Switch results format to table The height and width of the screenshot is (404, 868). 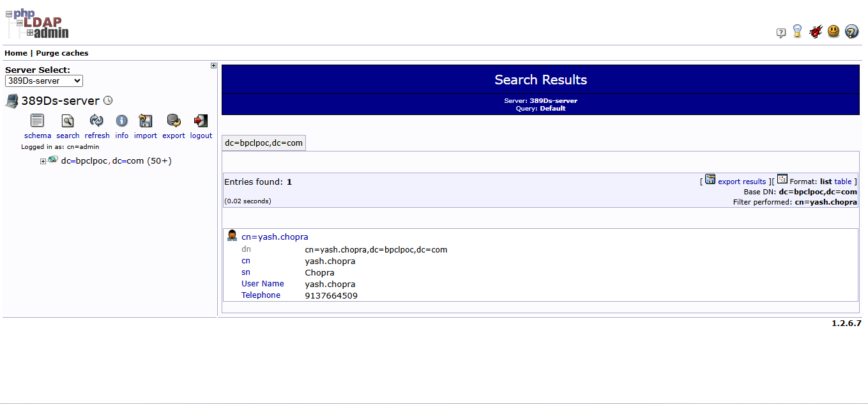[843, 182]
